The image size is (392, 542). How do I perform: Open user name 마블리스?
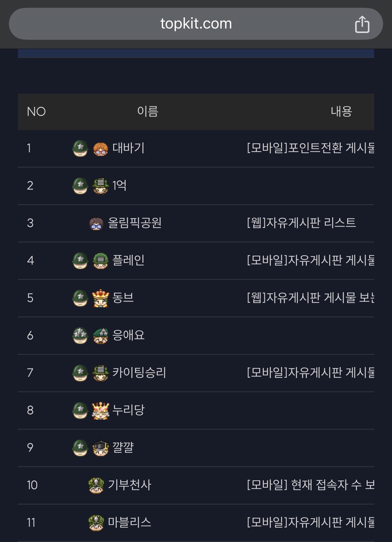(129, 522)
